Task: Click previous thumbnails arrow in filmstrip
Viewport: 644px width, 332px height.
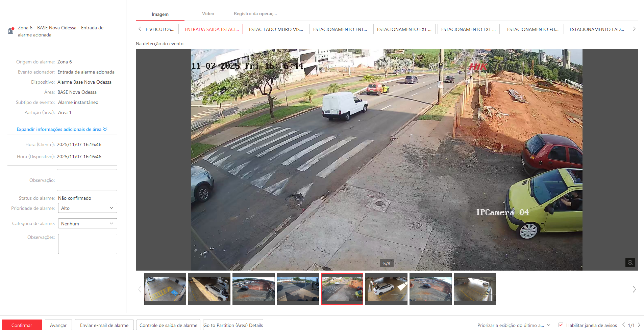Action: pos(140,289)
